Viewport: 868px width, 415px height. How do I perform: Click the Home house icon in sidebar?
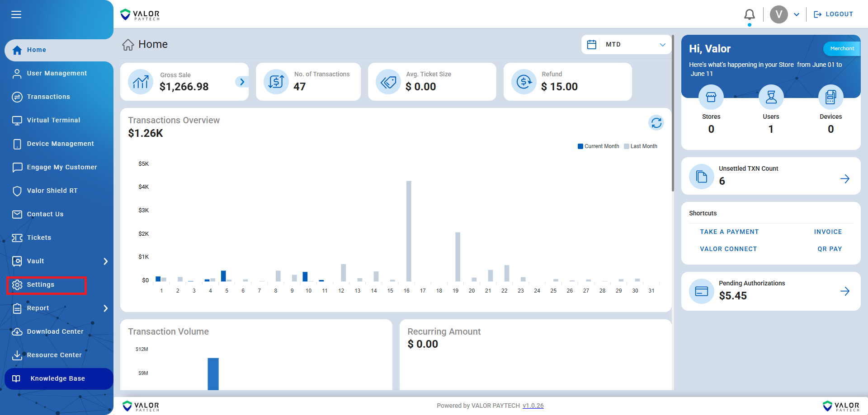[x=17, y=50]
